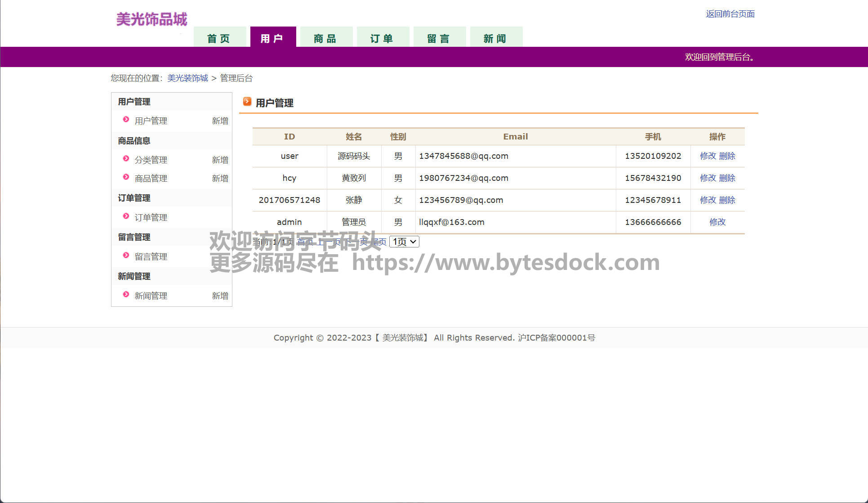The width and height of the screenshot is (868, 503).
Task: Open the 1页 page selector dropdown
Action: coord(404,242)
